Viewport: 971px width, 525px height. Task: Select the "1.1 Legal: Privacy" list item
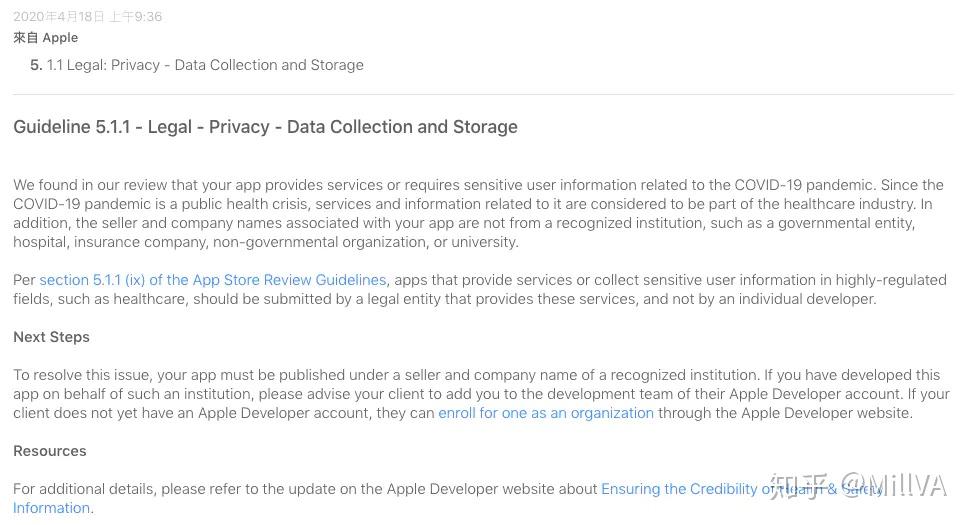click(x=205, y=65)
